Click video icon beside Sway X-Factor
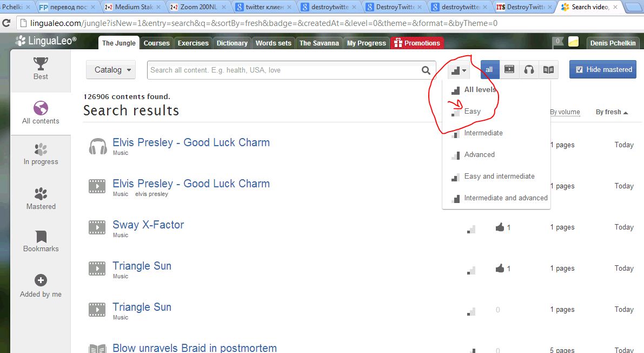The width and height of the screenshot is (644, 353). (x=97, y=227)
